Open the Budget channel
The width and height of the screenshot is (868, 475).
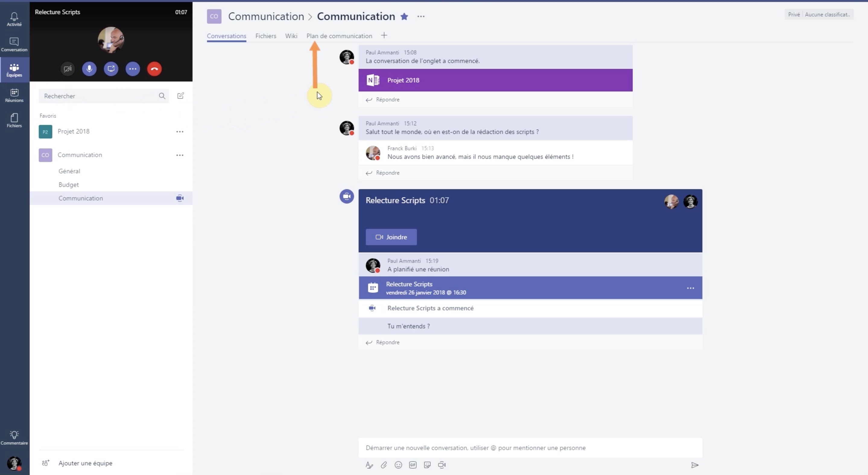[69, 184]
